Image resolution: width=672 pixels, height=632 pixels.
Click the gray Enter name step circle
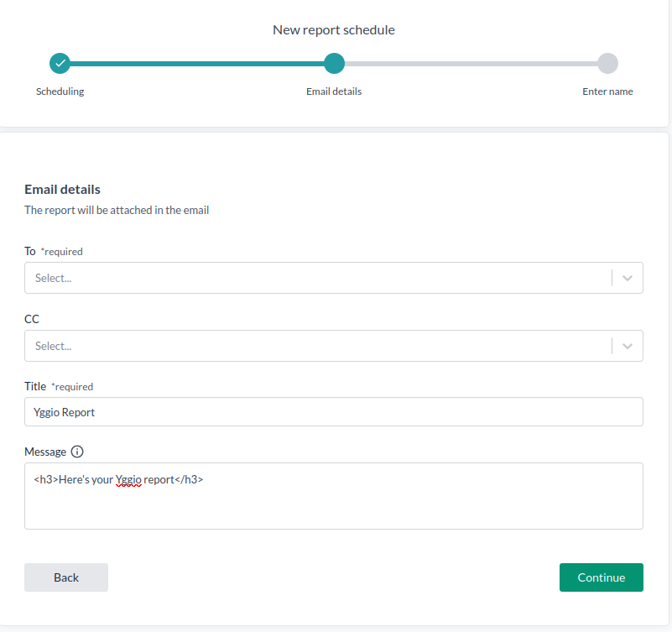coord(607,63)
